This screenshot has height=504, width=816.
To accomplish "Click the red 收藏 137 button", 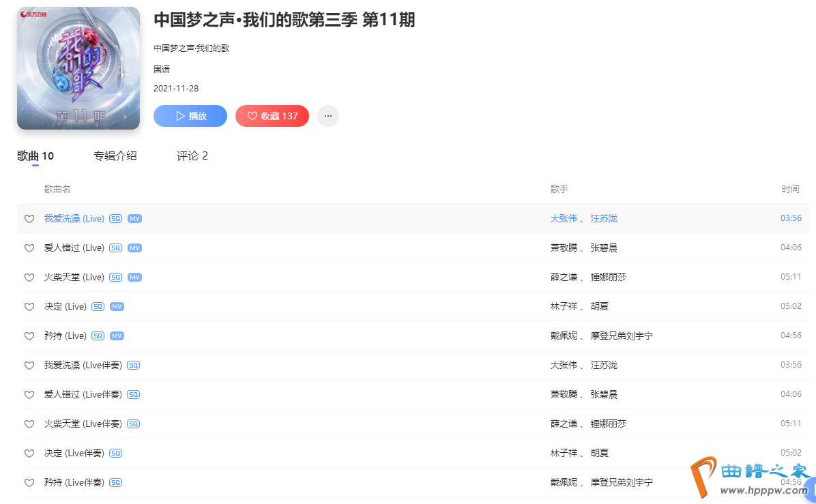I will click(272, 116).
